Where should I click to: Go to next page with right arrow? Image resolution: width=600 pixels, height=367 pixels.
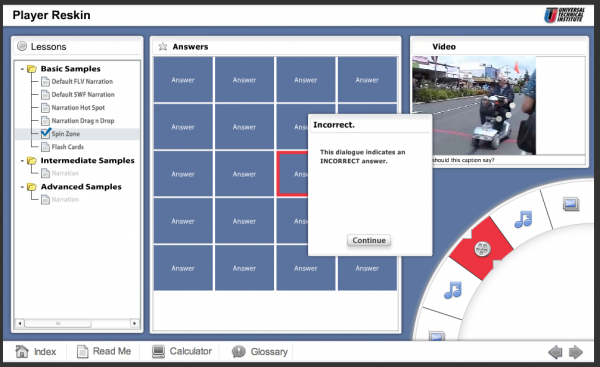[576, 352]
